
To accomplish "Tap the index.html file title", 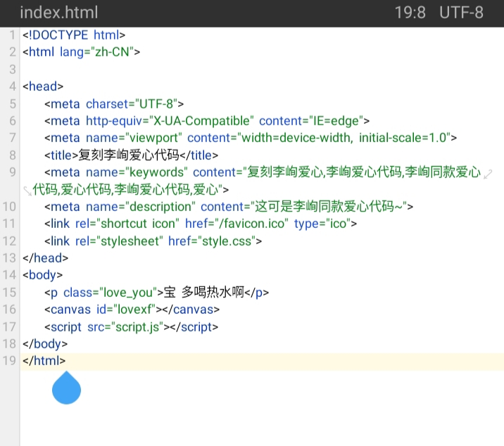I will click(x=59, y=13).
